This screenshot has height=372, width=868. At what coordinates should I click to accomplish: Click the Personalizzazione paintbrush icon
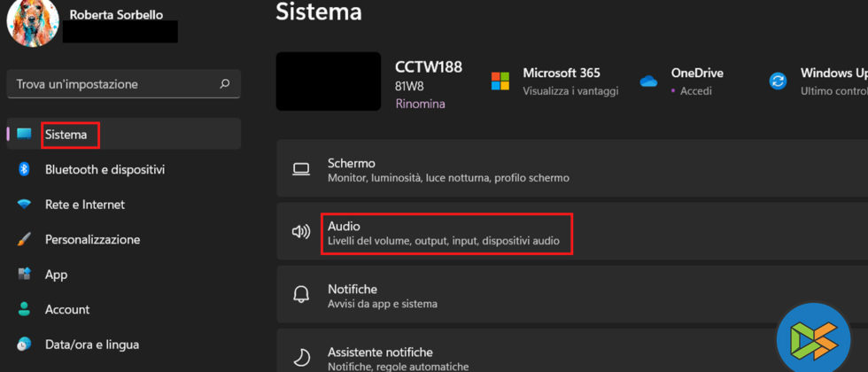coord(25,239)
